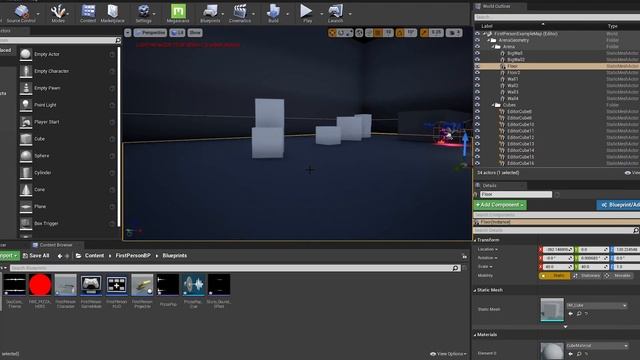Click Save All in Content Browser
Image resolution: width=640 pixels, height=360 pixels.
pyautogui.click(x=36, y=256)
